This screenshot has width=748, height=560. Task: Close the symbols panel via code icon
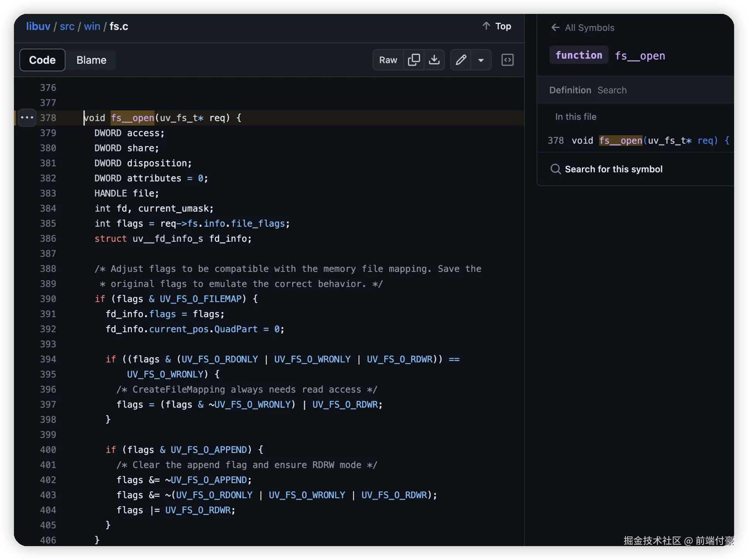(507, 60)
